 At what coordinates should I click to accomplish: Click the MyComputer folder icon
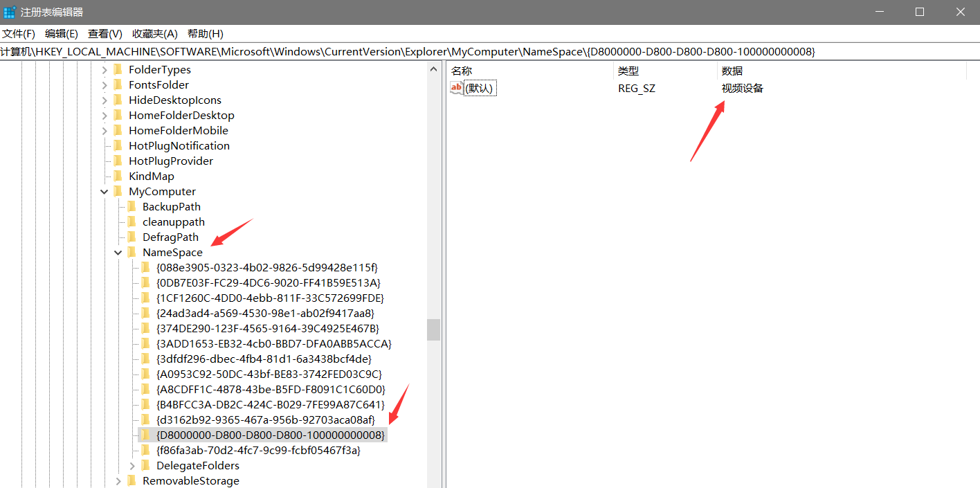point(118,191)
